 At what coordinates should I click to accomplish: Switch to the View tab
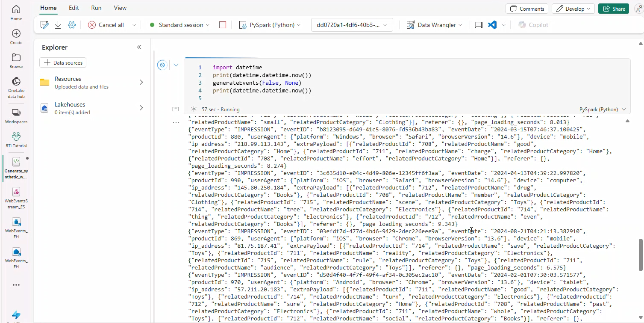coord(120,8)
